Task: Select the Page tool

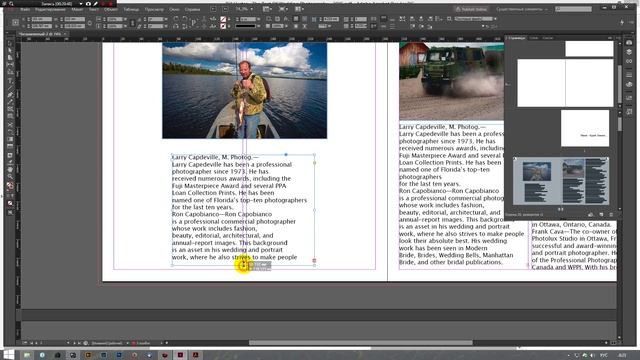Action: [10, 58]
